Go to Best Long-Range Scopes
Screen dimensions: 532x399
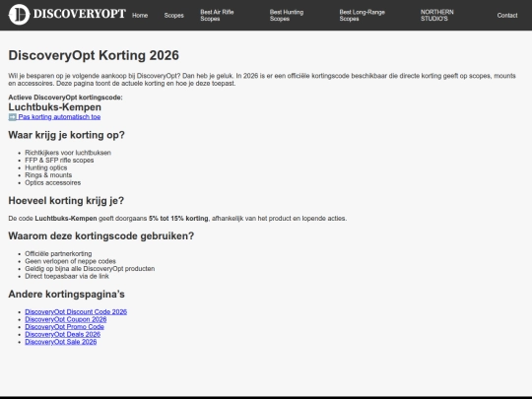(x=362, y=15)
